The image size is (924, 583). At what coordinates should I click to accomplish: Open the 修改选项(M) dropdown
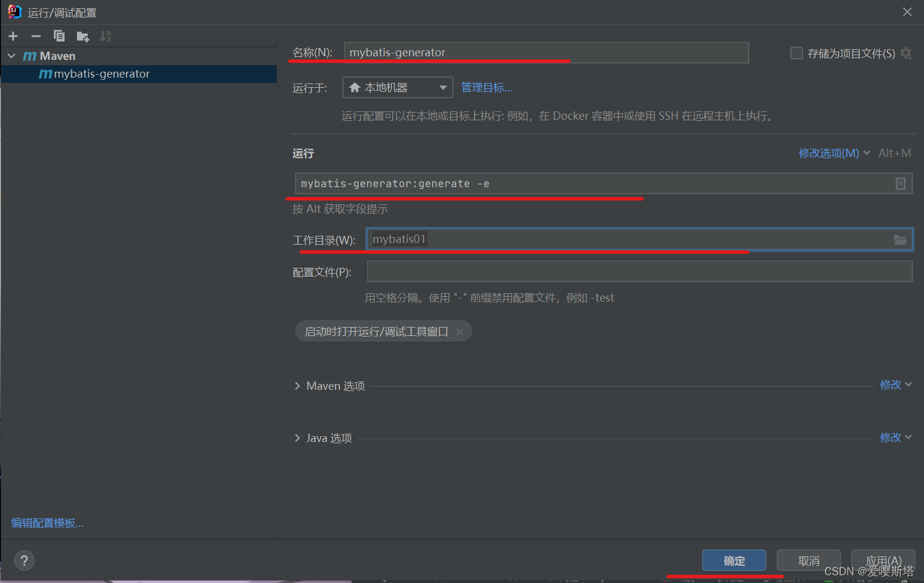click(x=834, y=153)
